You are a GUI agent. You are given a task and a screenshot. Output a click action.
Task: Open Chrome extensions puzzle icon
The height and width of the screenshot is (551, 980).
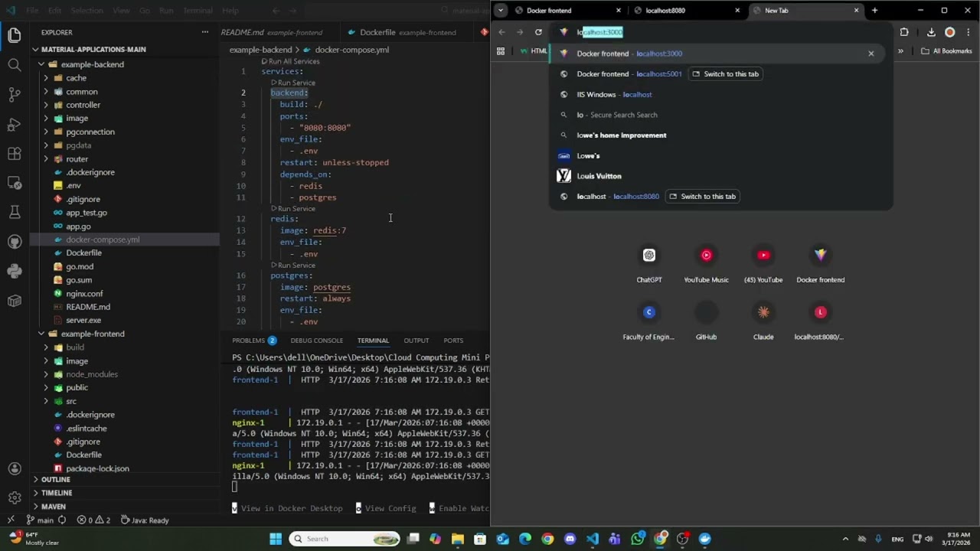(904, 32)
